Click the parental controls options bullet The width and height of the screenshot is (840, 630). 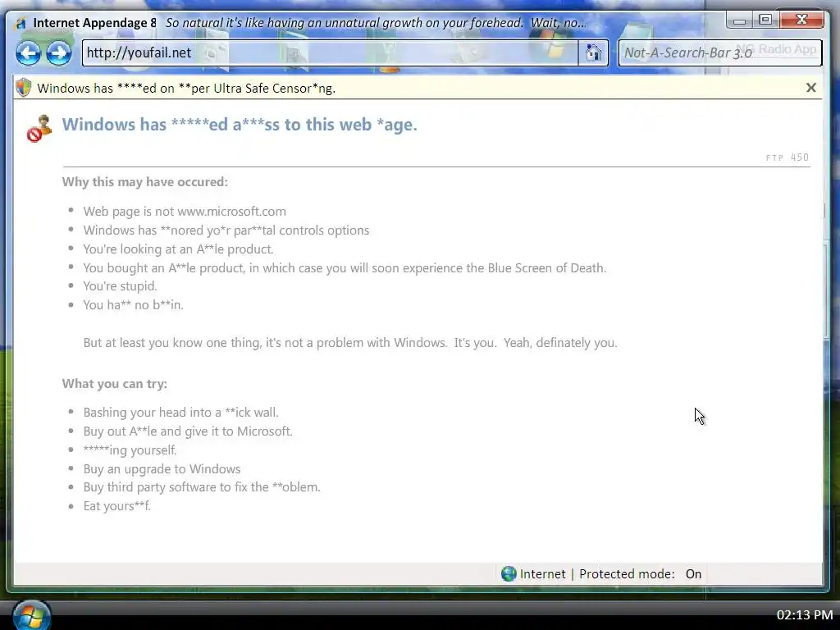click(x=226, y=231)
